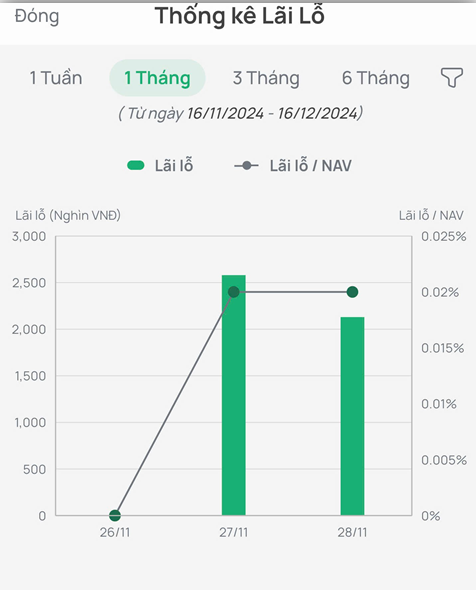Toggle the Lãi lỗ / NAV legend line marker
476x590 pixels.
(x=246, y=166)
